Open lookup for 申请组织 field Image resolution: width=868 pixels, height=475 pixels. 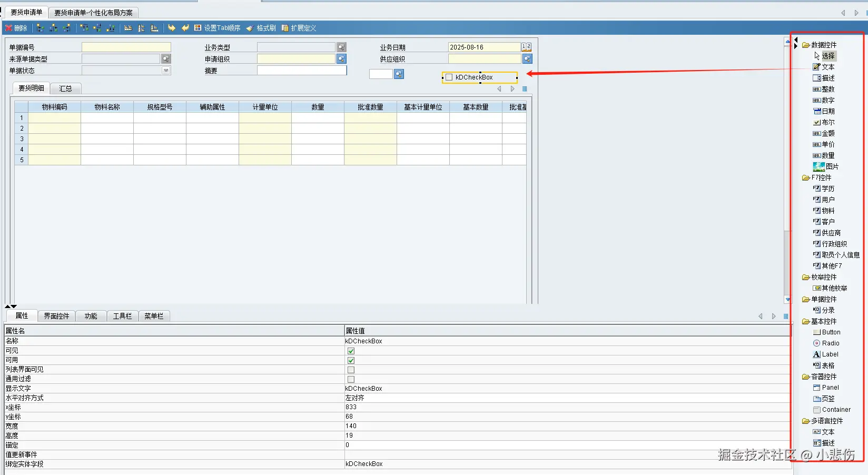click(x=341, y=59)
